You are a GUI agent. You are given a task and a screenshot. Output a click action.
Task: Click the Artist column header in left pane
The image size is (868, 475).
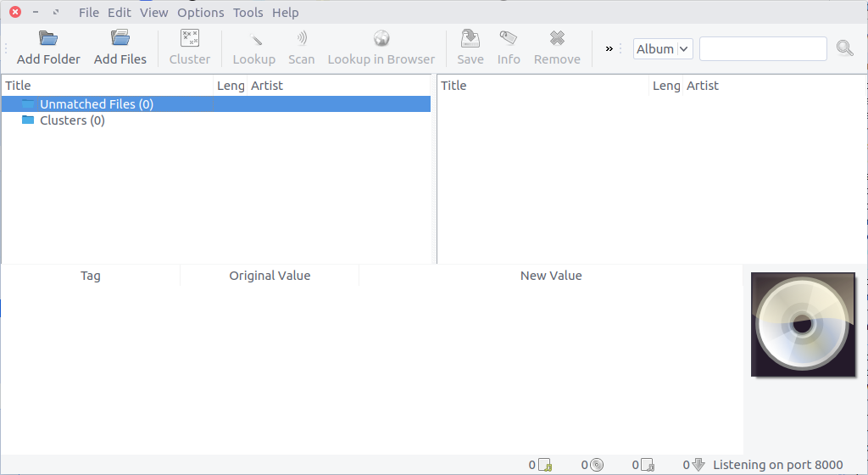point(267,86)
